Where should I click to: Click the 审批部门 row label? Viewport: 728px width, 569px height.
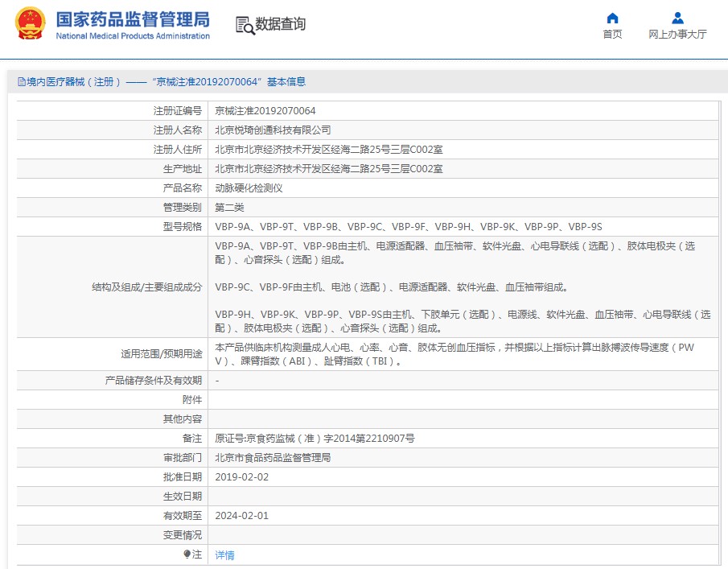(x=183, y=457)
